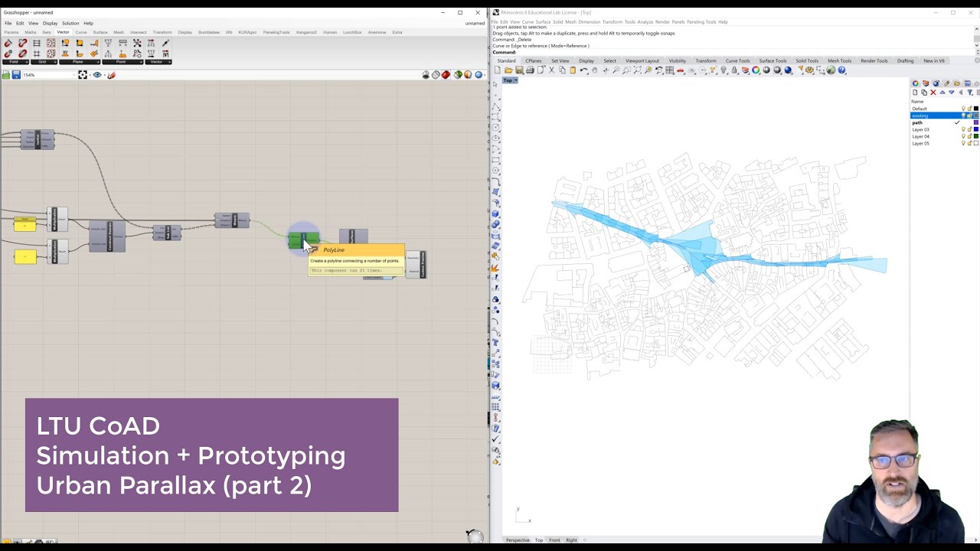Toggle lock on Layer 05
The width and height of the screenshot is (980, 551).
click(970, 143)
